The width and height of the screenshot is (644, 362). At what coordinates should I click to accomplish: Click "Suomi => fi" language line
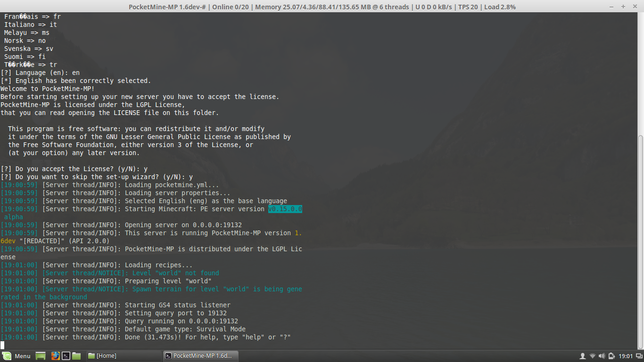(25, 57)
